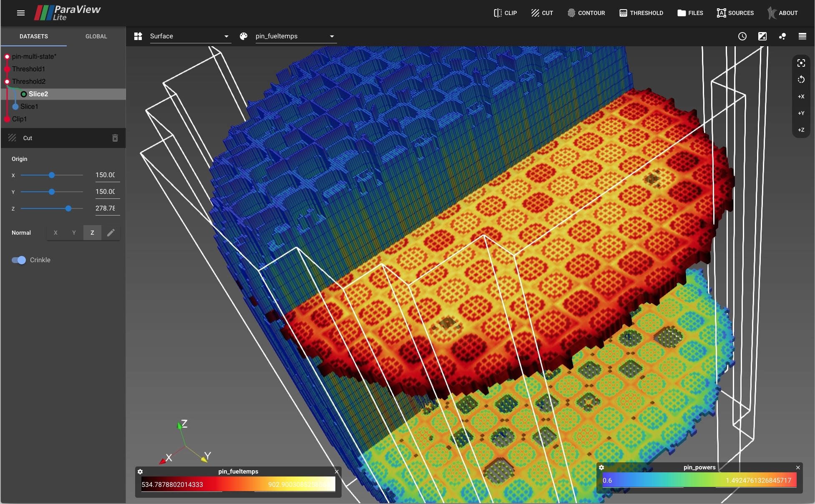The height and width of the screenshot is (504, 815).
Task: Select the DATASETS tab
Action: click(34, 36)
